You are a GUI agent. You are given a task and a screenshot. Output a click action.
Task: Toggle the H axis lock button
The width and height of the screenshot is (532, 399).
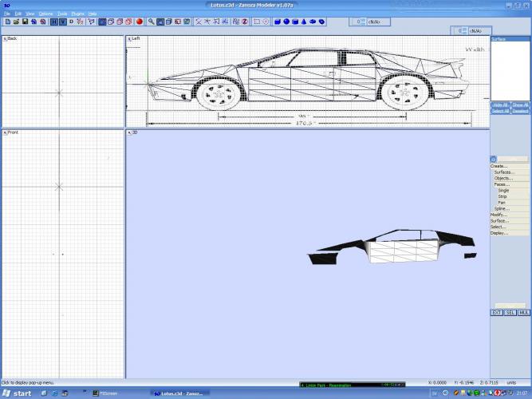point(54,22)
